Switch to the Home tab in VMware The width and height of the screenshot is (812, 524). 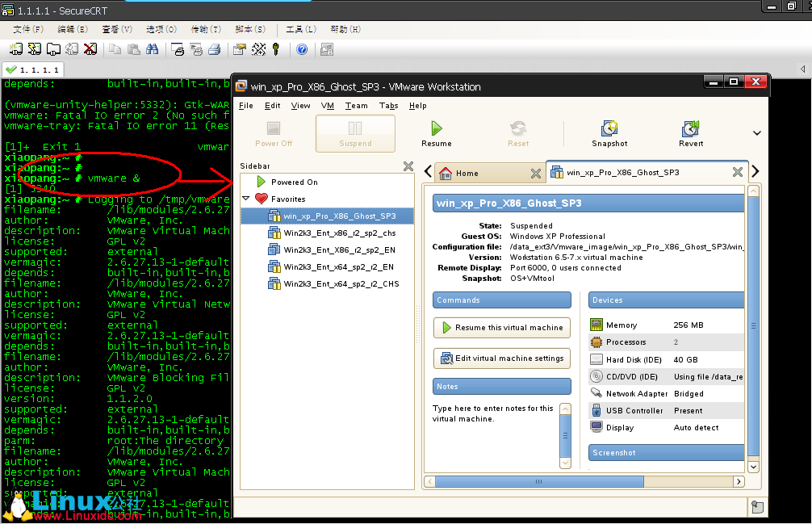pos(467,174)
